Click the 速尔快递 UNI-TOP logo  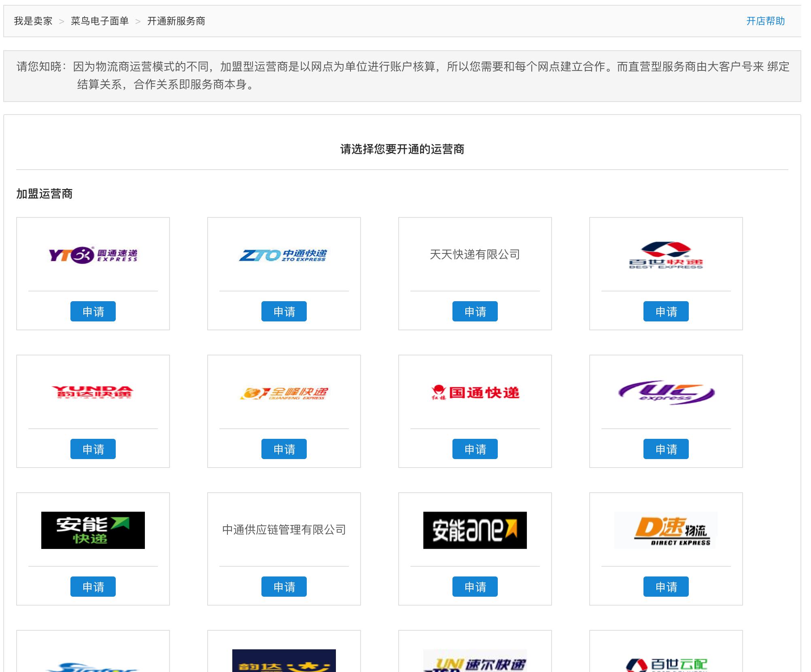pos(475,663)
